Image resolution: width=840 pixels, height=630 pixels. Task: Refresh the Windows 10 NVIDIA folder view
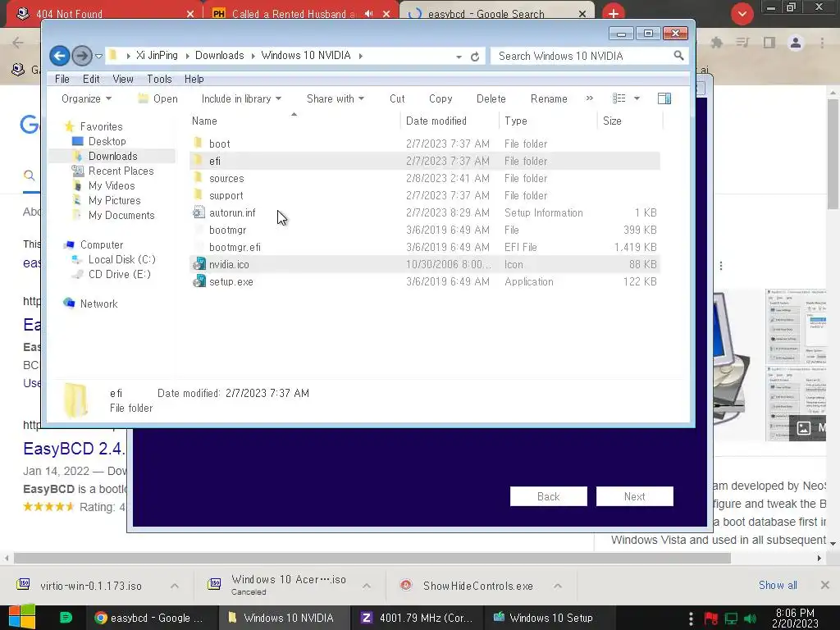pos(475,57)
